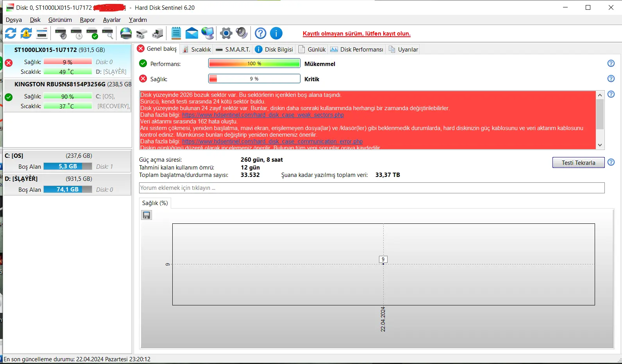Select the Genel bakış tab
The image size is (622, 364).
click(157, 49)
